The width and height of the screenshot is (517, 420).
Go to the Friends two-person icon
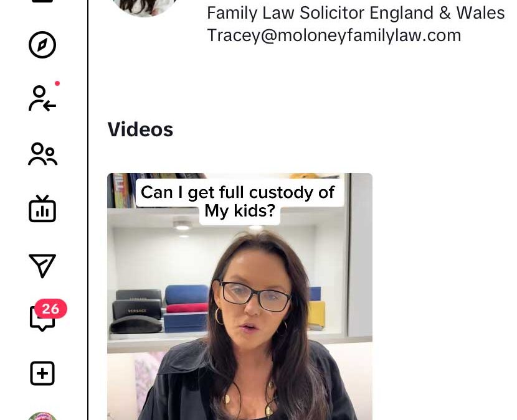pyautogui.click(x=42, y=154)
